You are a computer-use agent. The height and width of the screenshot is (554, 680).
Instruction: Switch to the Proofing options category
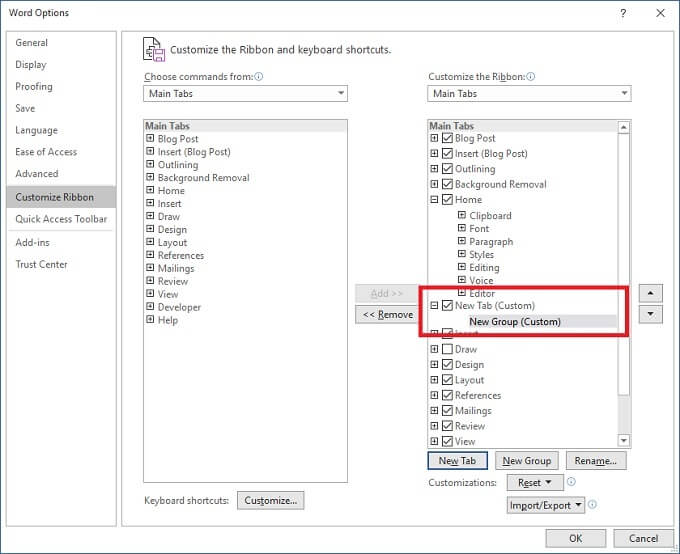(x=34, y=87)
